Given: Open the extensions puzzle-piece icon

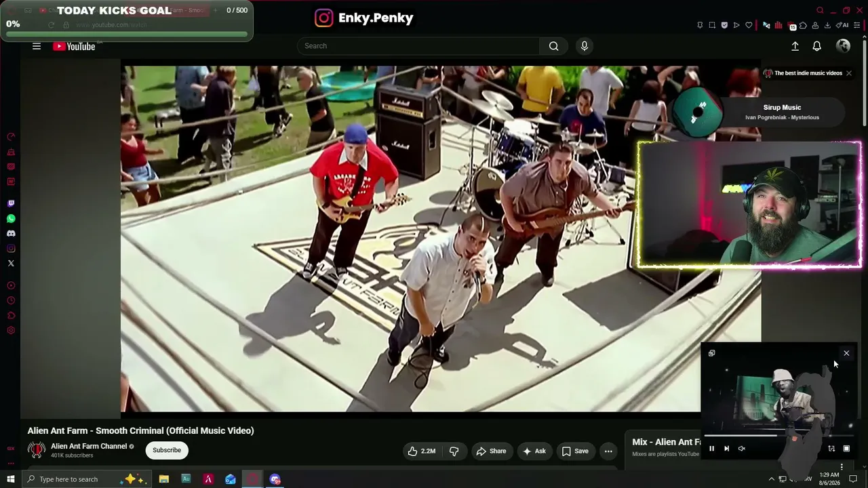Looking at the screenshot, I should 803,25.
